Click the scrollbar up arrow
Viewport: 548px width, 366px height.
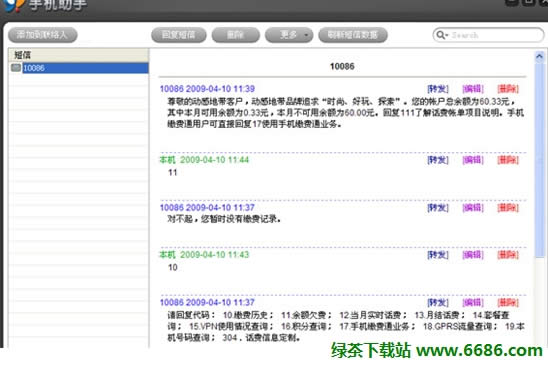pos(539,56)
